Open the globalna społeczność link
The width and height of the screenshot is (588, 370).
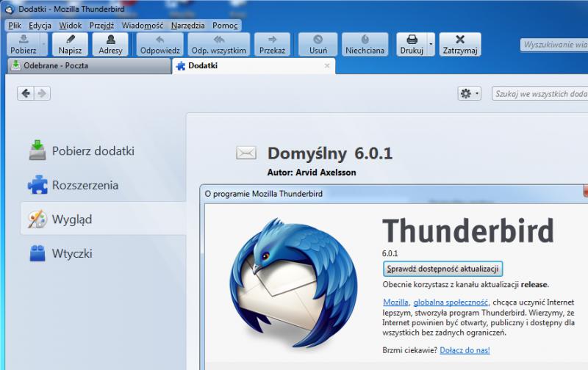pos(451,302)
